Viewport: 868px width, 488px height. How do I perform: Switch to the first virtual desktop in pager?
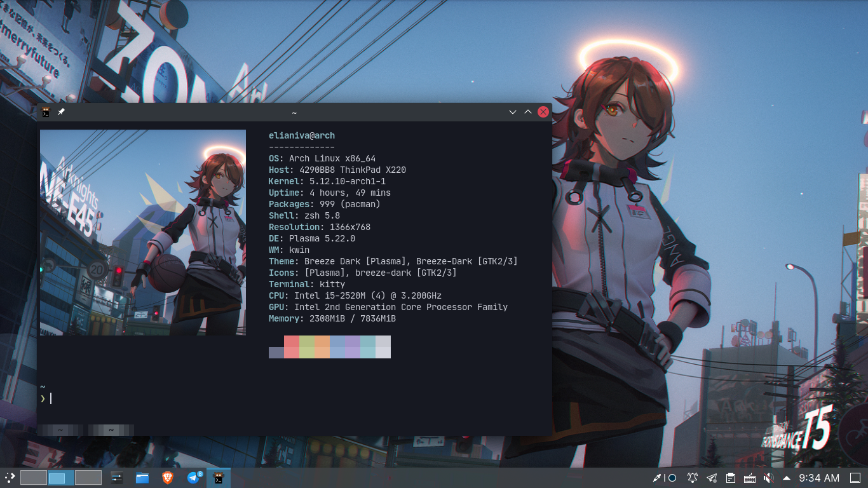click(34, 478)
